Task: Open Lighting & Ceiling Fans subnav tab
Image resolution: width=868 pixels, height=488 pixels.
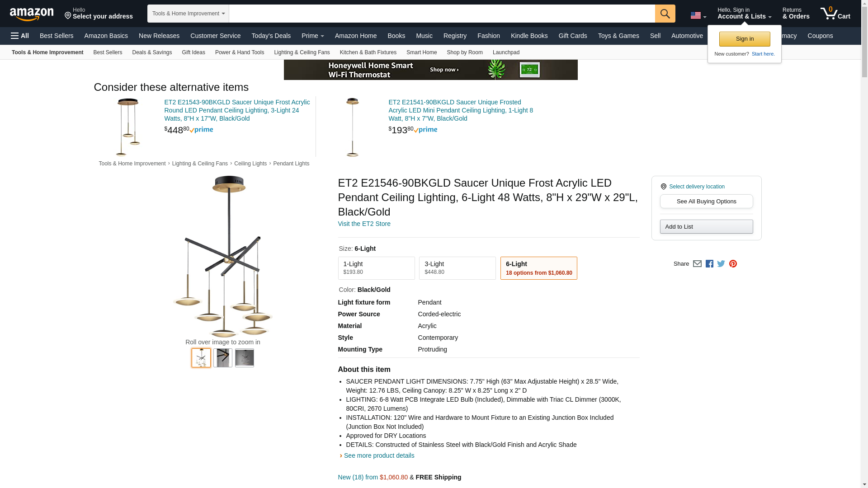Action: pos(302,52)
